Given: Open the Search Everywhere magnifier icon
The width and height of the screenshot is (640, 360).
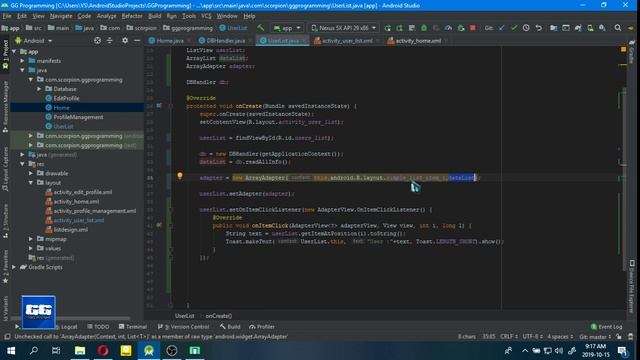Looking at the screenshot, I should pos(618,28).
